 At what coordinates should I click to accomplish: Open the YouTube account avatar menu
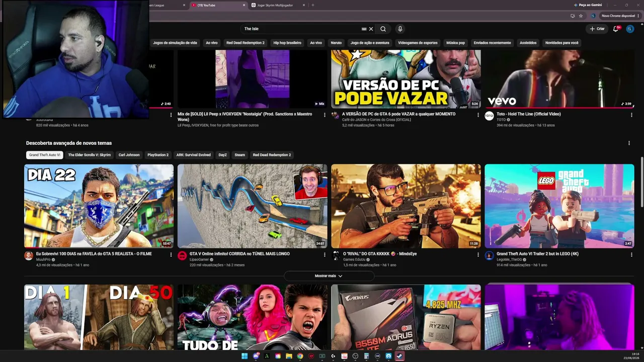click(x=629, y=29)
